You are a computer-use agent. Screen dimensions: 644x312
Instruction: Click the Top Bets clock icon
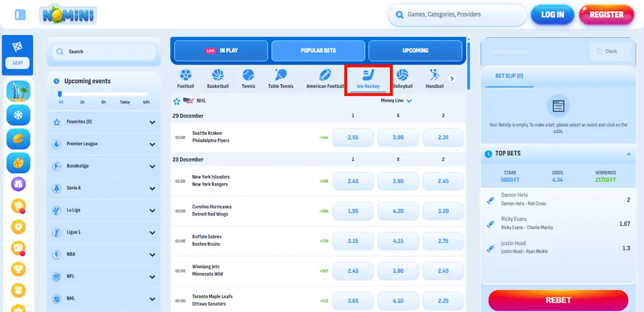(x=488, y=154)
